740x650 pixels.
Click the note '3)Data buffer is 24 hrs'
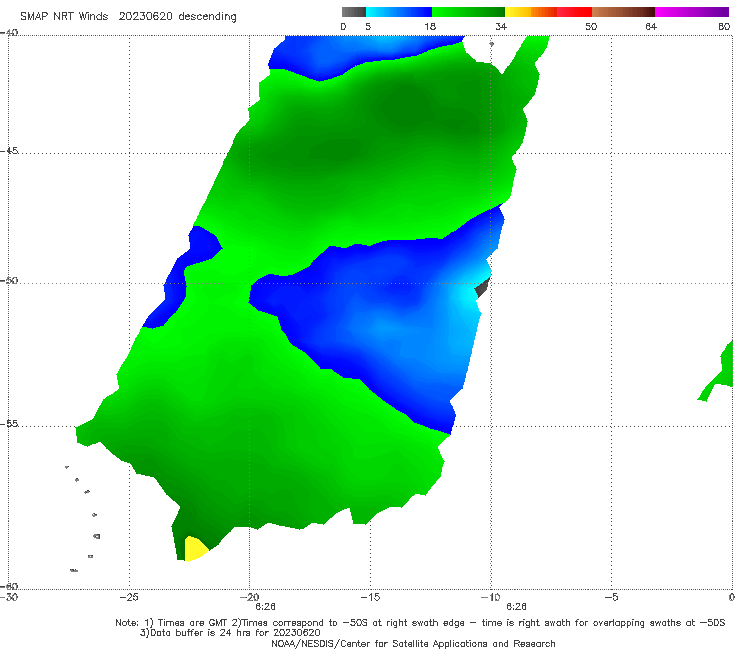(x=230, y=633)
